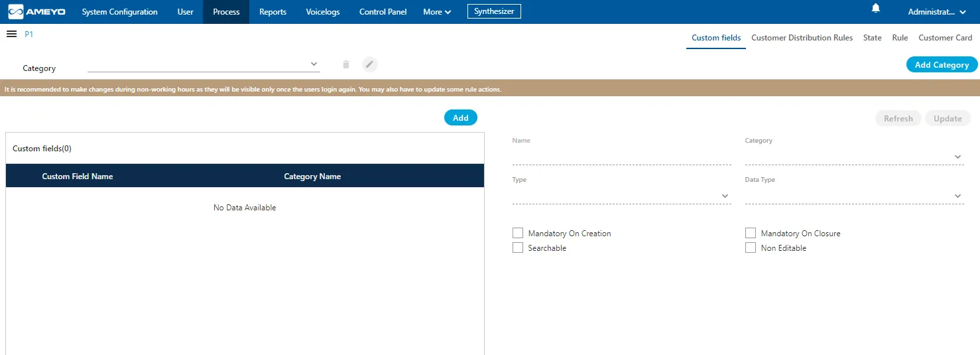Click the Add custom field button
The image size is (980, 355).
click(460, 117)
